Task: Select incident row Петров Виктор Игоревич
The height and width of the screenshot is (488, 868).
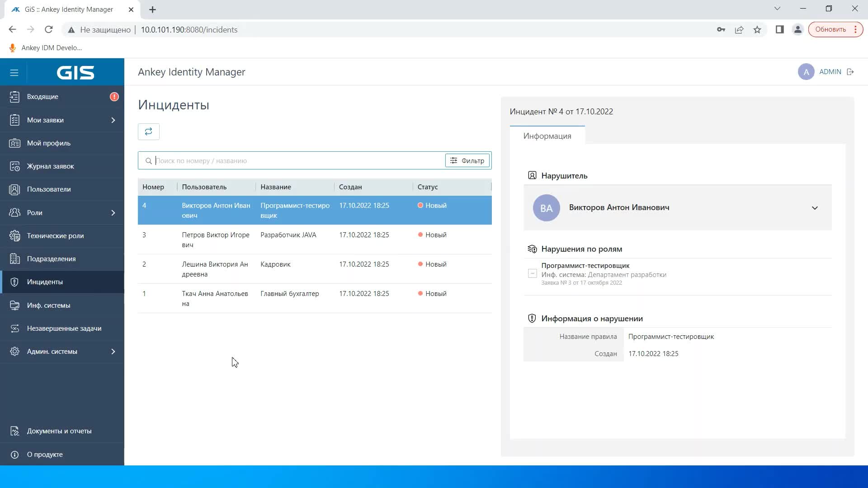Action: click(x=315, y=240)
